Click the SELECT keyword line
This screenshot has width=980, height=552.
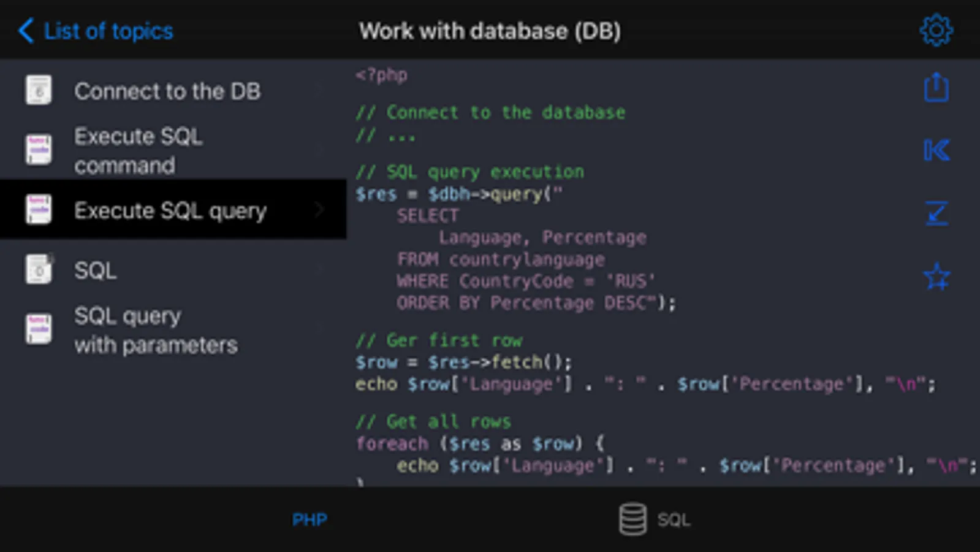pyautogui.click(x=428, y=216)
